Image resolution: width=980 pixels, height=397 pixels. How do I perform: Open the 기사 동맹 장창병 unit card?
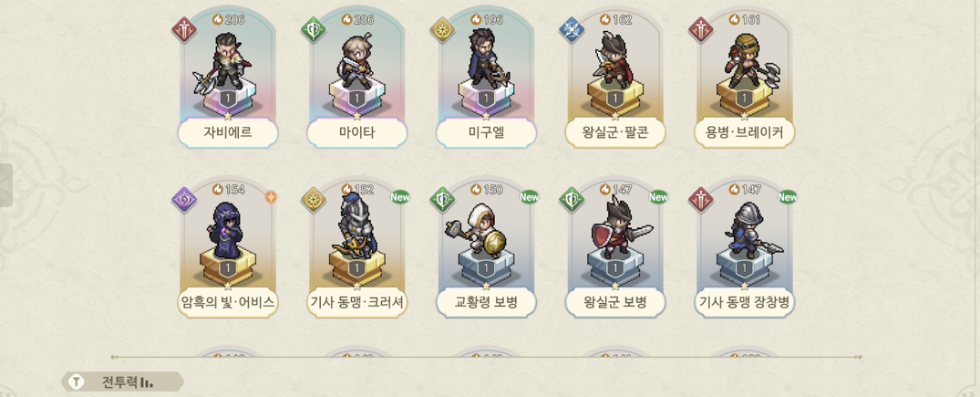point(745,248)
